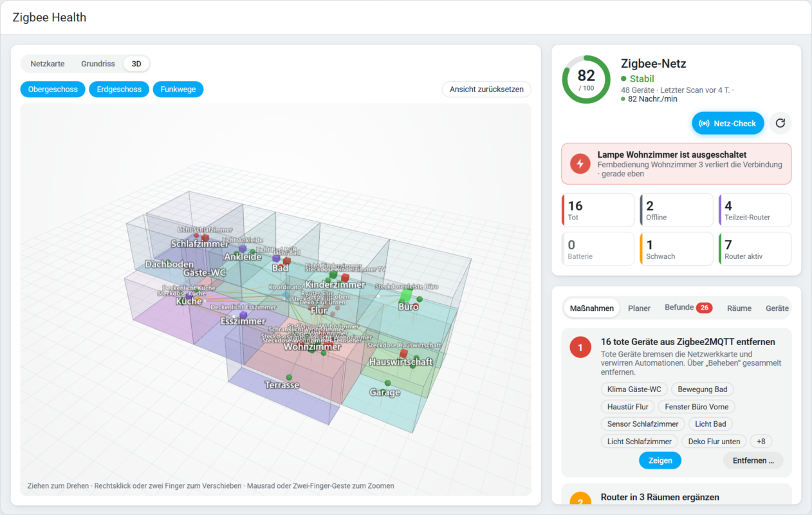
Task: Click the Flur room label
Action: click(x=318, y=310)
